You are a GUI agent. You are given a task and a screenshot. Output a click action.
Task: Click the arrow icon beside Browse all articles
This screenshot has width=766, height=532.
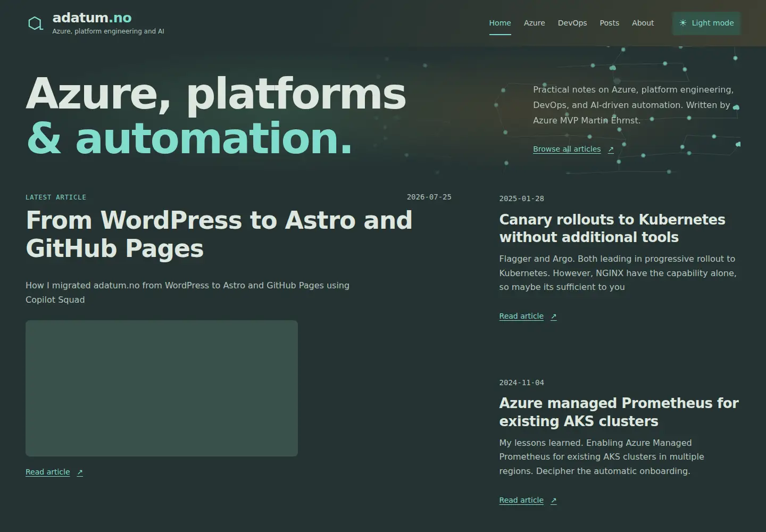pyautogui.click(x=611, y=149)
